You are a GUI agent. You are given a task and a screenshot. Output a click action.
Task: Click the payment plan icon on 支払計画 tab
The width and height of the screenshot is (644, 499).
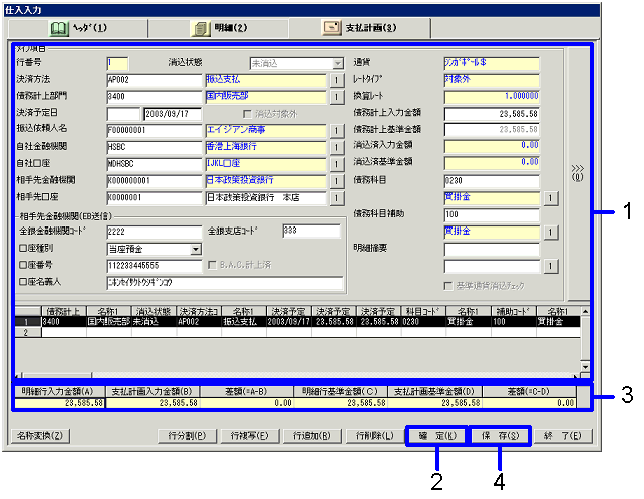click(332, 28)
